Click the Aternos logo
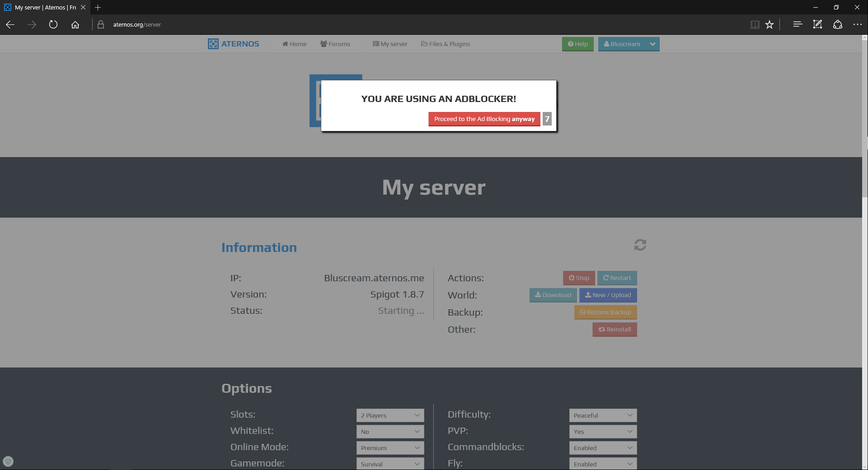868x470 pixels. coord(234,44)
